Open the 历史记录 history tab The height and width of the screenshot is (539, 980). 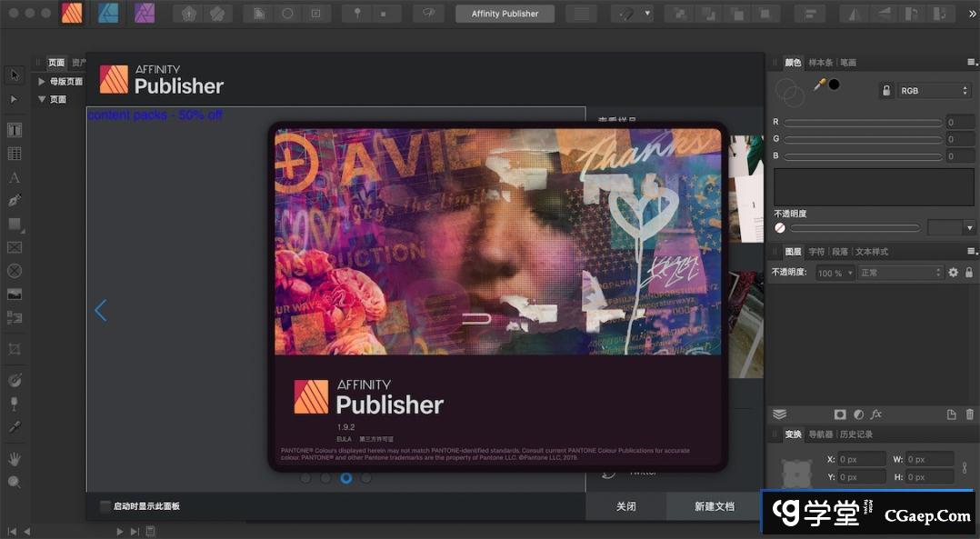tap(855, 434)
